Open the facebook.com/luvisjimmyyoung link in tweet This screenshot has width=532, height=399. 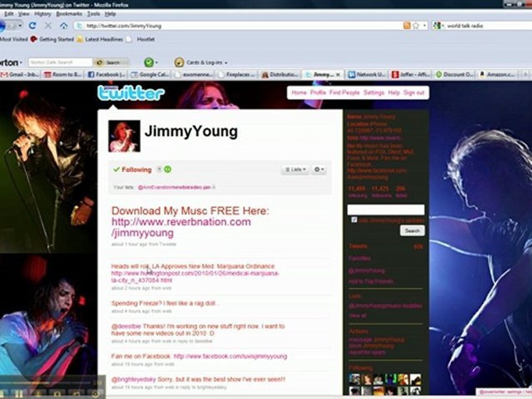coord(230,356)
